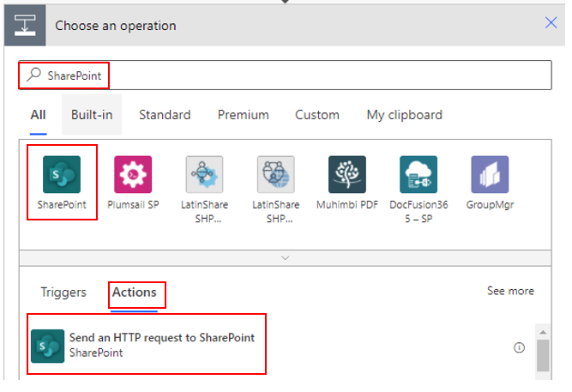572x392 pixels.
Task: Switch to the Triggers tab
Action: point(63,292)
